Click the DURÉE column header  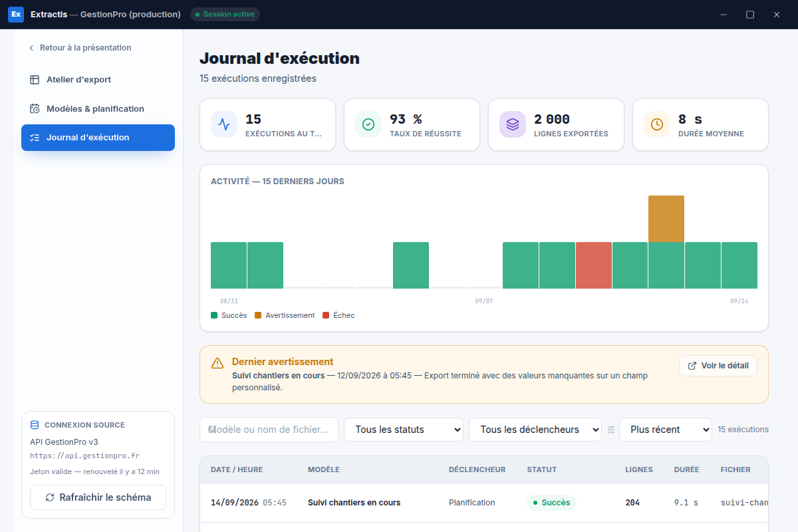[x=686, y=469]
